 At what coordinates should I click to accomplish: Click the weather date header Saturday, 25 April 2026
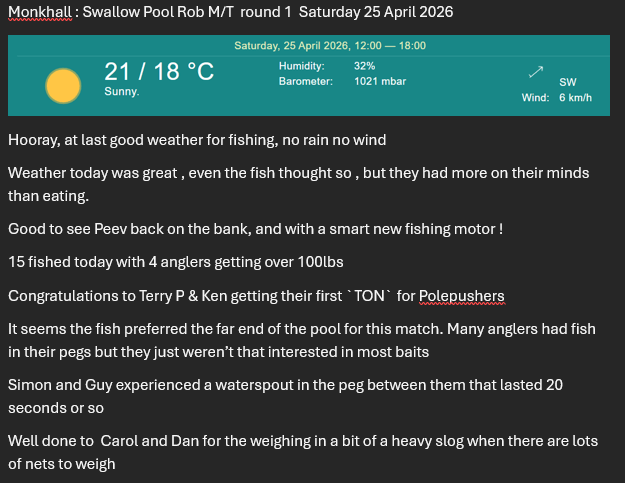tap(329, 46)
